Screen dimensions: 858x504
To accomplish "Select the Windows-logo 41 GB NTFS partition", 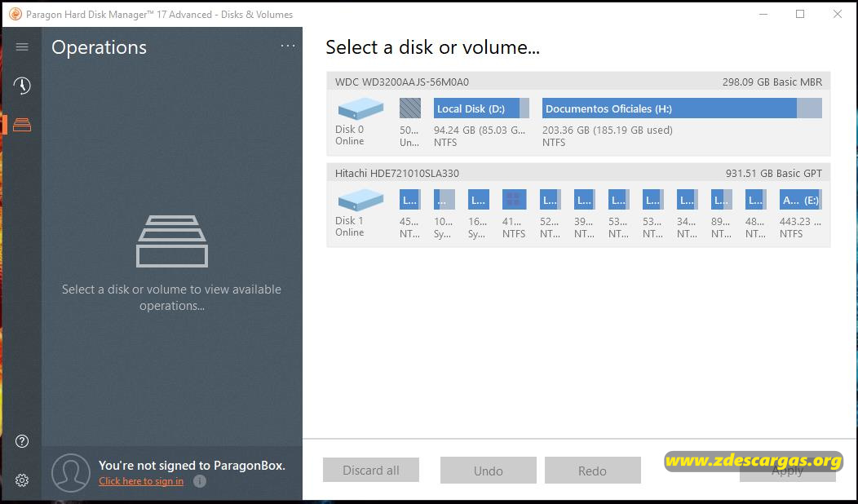I will [x=514, y=200].
